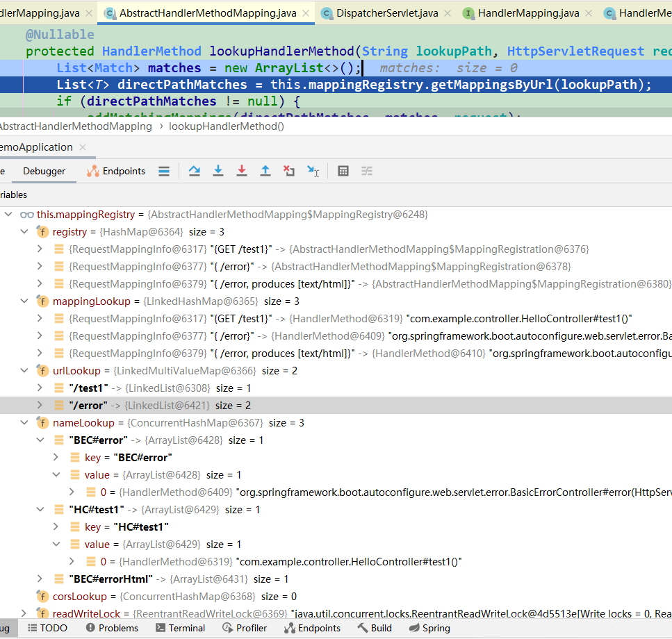
Task: Expand the "/test1" urlLookup entry
Action: click(x=40, y=388)
